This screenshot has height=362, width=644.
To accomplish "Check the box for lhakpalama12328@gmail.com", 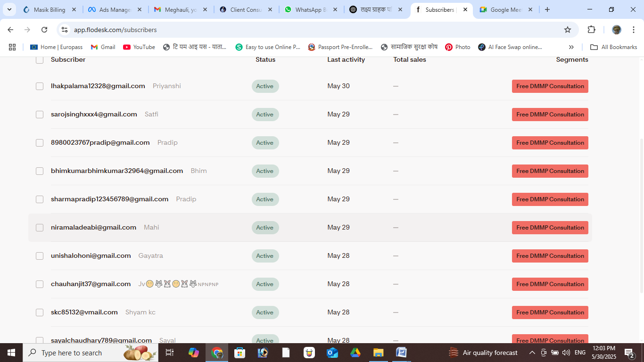I will 40,86.
